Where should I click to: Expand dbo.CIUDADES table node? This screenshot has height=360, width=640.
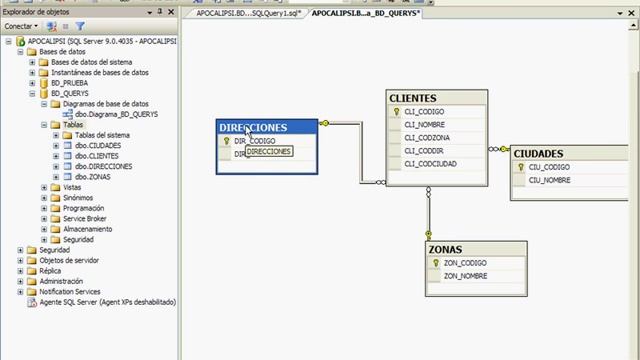[56, 146]
